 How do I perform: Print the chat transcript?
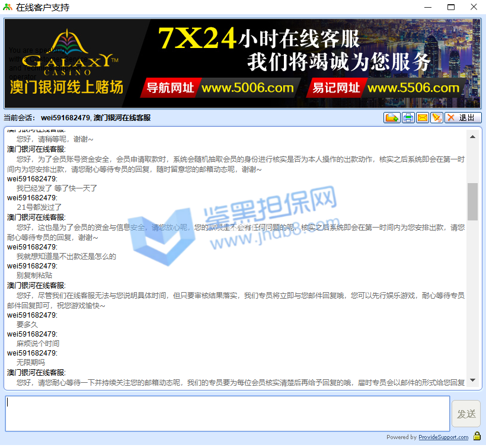point(408,118)
